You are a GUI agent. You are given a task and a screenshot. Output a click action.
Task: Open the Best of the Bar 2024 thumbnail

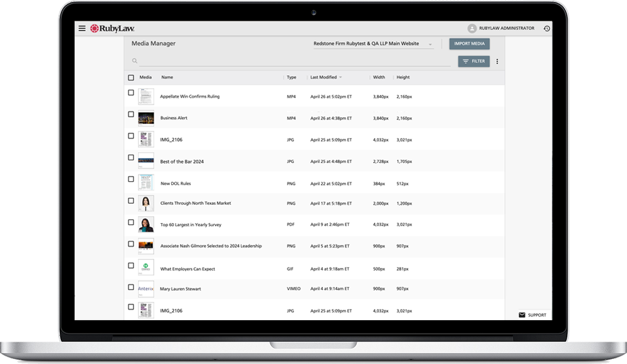pos(146,161)
